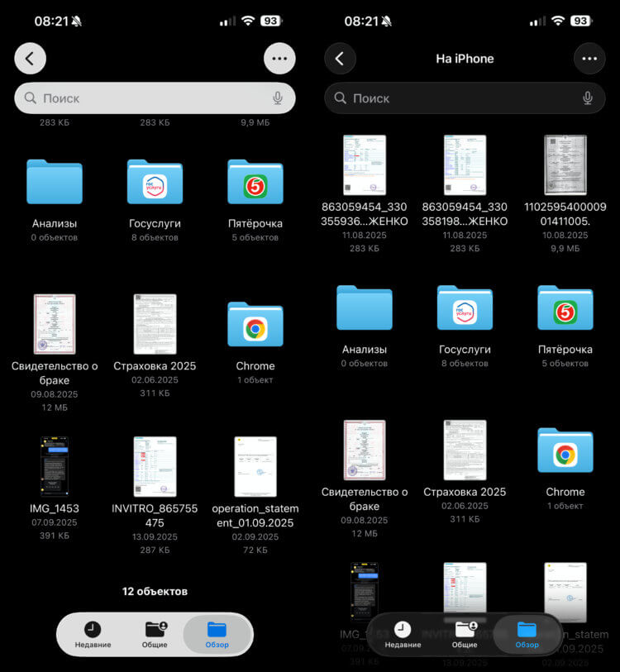
Task: Open Пятёрочка folder on right screen
Action: (x=565, y=307)
